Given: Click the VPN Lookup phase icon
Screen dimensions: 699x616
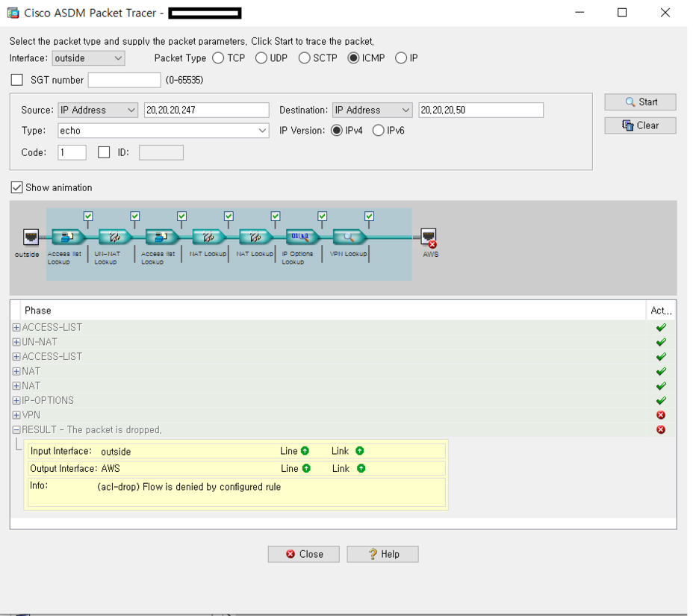Looking at the screenshot, I should point(349,237).
